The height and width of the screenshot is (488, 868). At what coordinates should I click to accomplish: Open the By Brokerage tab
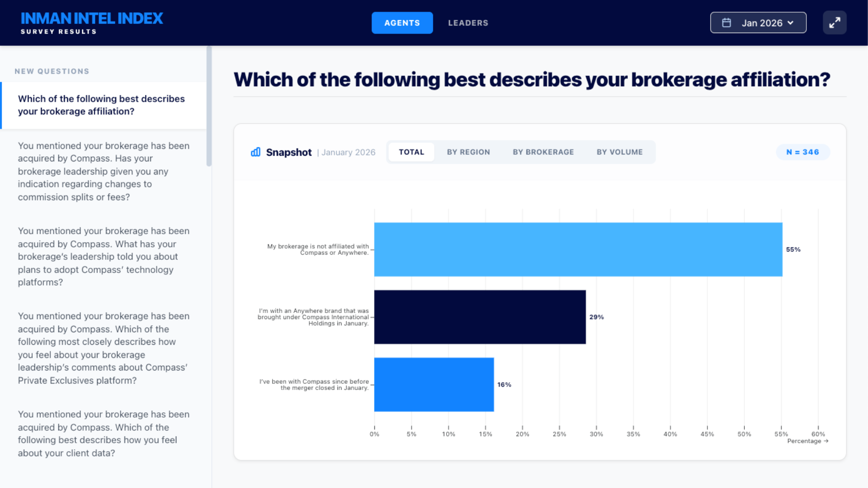coord(543,152)
